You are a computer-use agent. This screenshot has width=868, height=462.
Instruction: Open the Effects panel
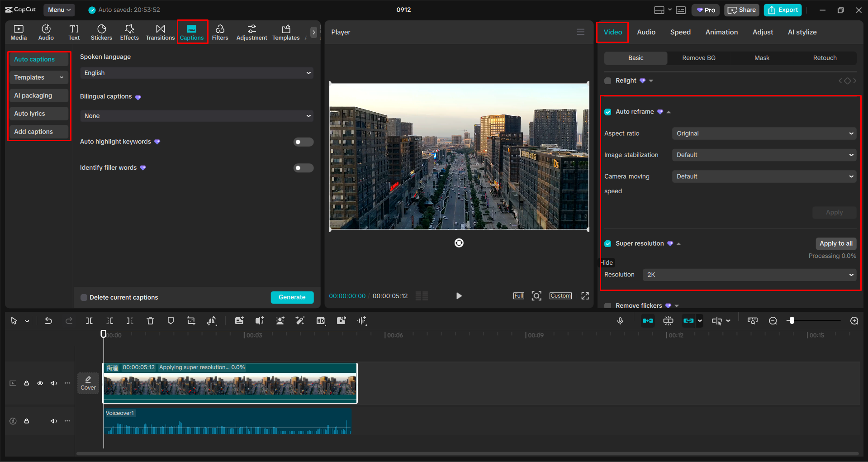coord(129,32)
